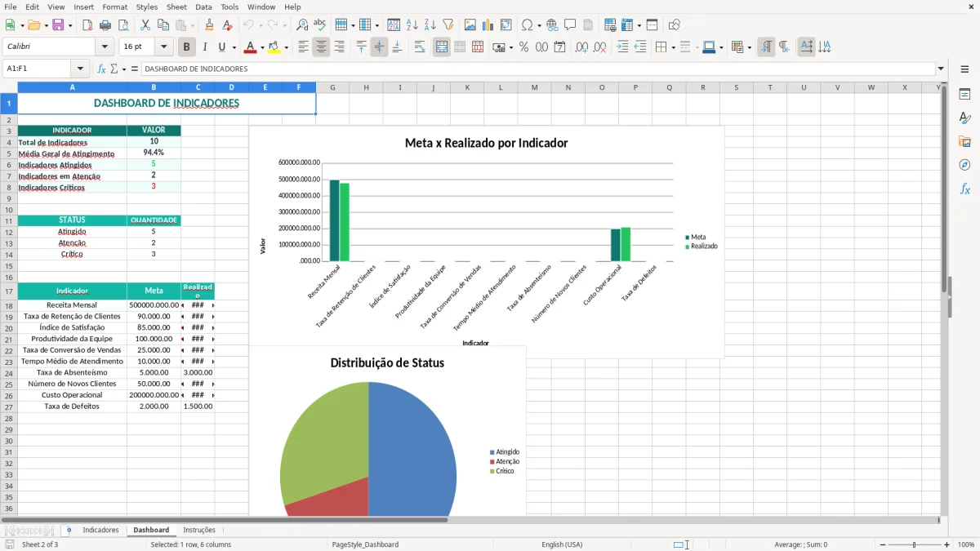Toggle Center Vertically alignment

click(380, 47)
